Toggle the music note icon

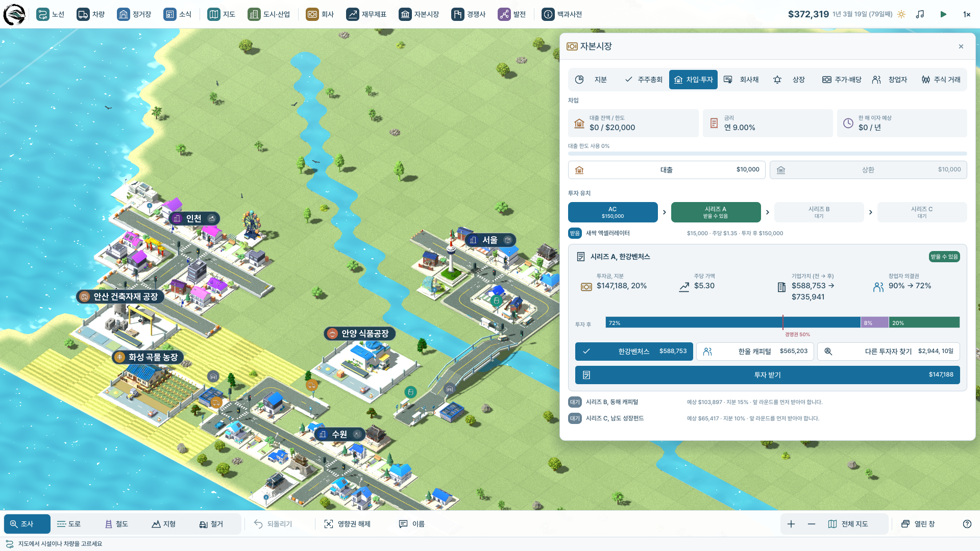[x=920, y=14]
